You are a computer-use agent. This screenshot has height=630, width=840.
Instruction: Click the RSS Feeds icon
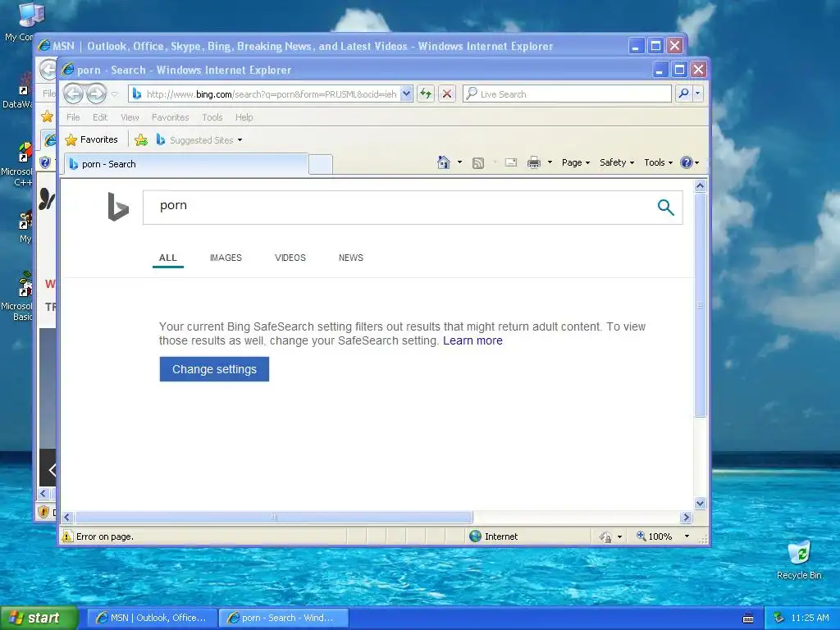478,163
